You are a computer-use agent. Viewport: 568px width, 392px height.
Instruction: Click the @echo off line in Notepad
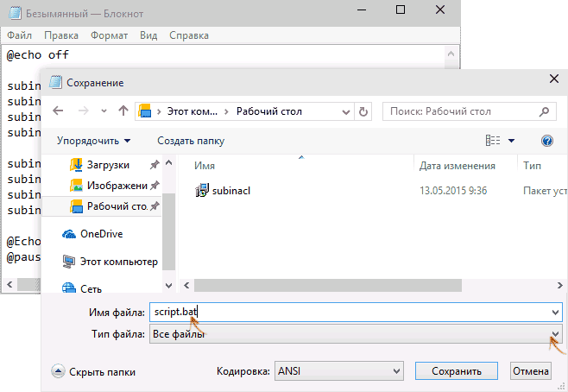pos(38,54)
